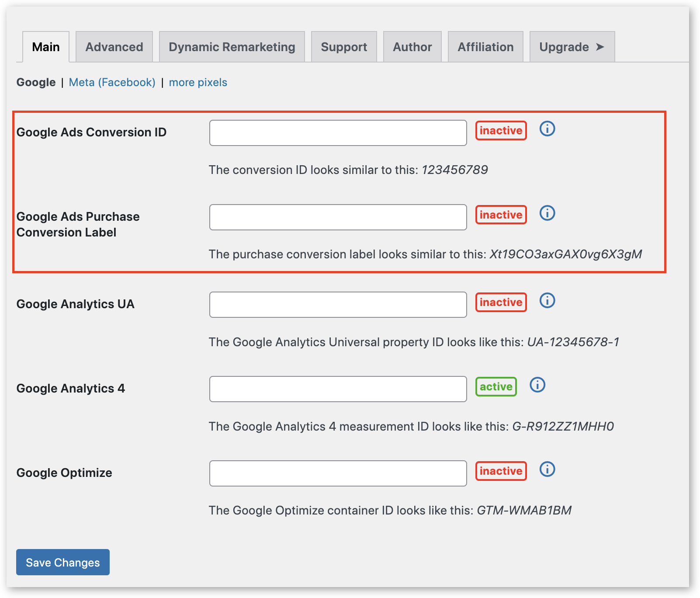700x598 pixels.
Task: Focus the Purchase Conversion Label field
Action: tap(338, 217)
